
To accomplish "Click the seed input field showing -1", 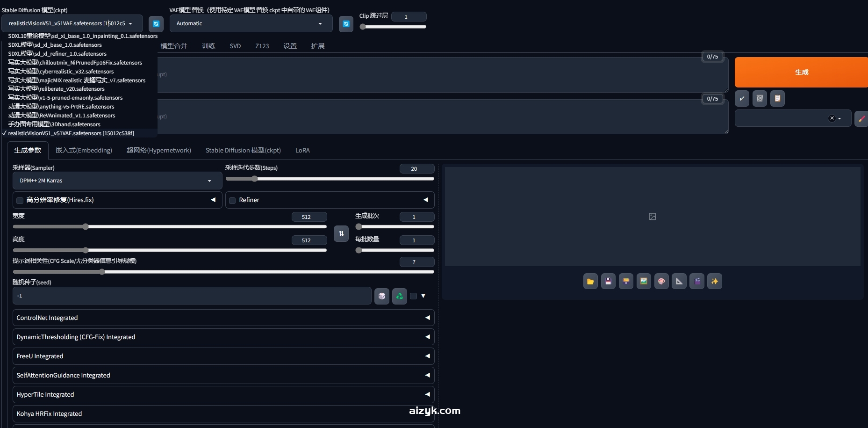I will 192,296.
